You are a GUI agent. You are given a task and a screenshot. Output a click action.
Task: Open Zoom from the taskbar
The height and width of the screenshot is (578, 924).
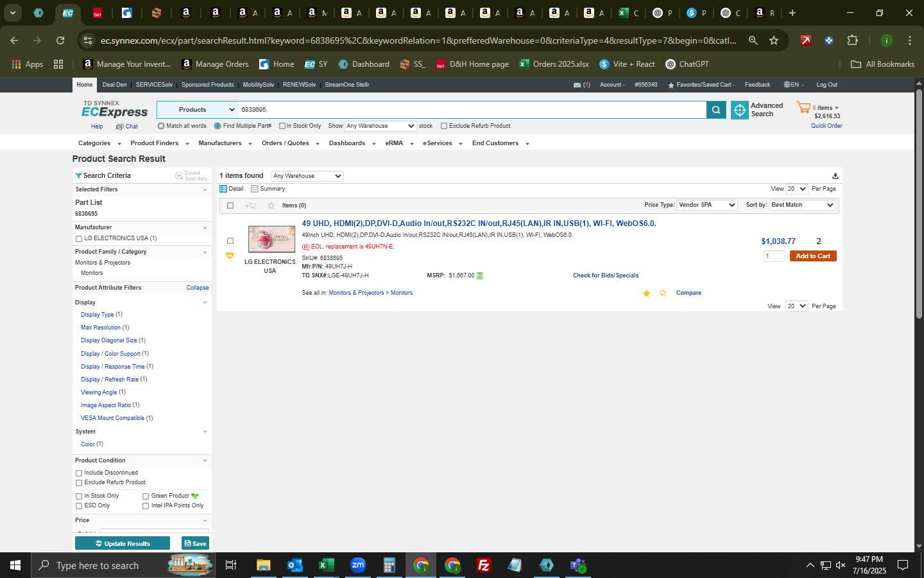(357, 565)
